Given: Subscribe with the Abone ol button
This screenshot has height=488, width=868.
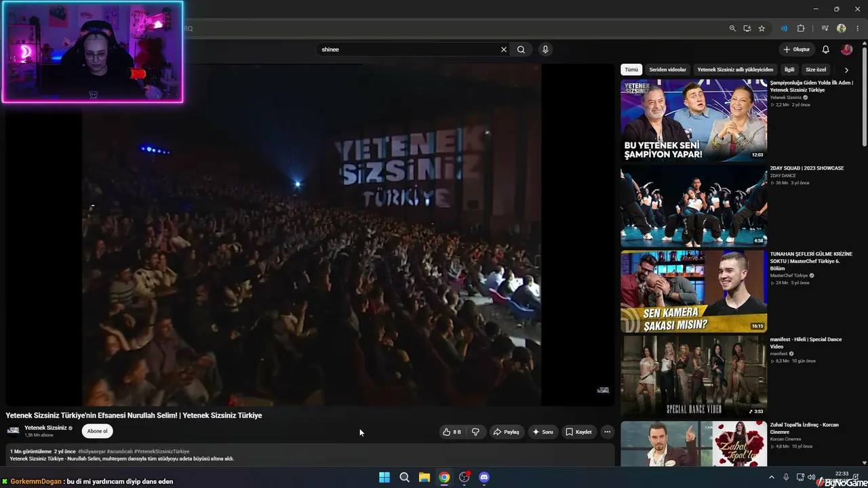Looking at the screenshot, I should pyautogui.click(x=97, y=431).
